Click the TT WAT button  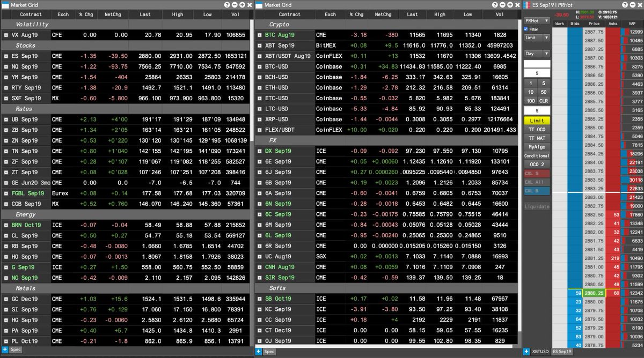coord(537,138)
